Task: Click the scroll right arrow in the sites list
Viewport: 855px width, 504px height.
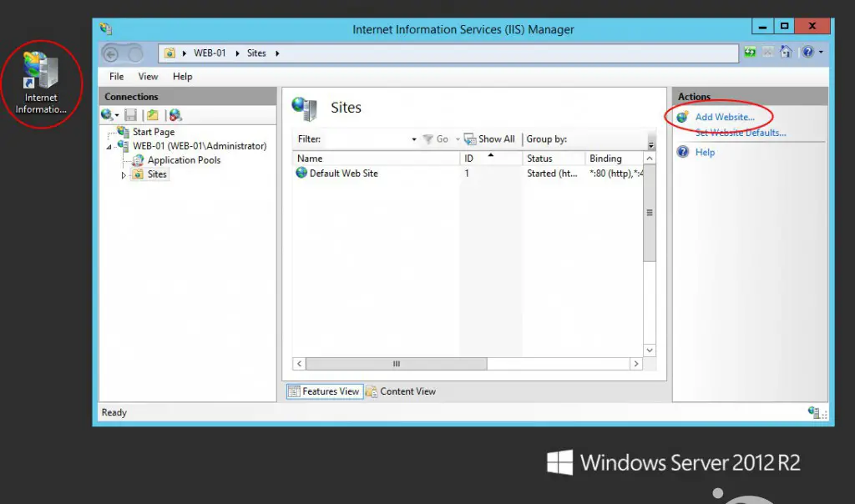Action: (635, 364)
